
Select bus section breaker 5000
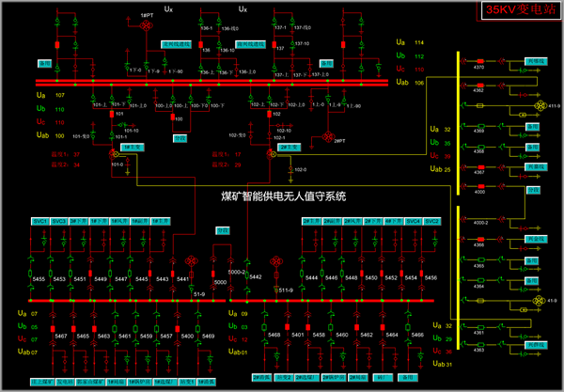213,274
